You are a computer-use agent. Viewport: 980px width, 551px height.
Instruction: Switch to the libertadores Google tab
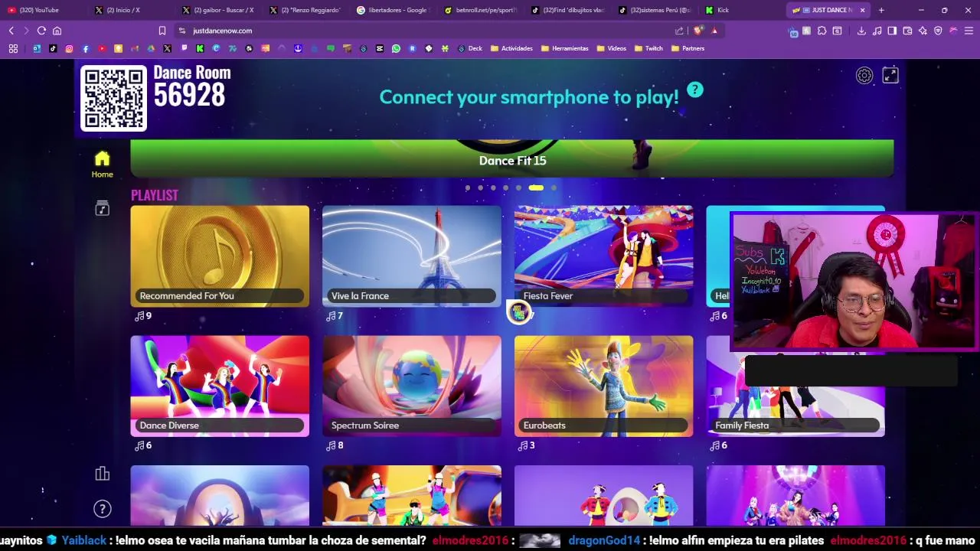coord(395,10)
